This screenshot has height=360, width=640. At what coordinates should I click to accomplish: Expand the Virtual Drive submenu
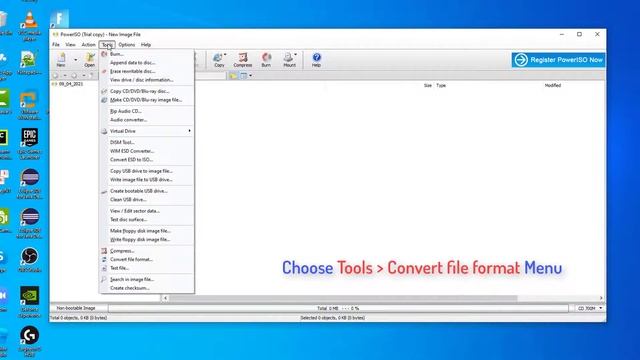[x=147, y=131]
